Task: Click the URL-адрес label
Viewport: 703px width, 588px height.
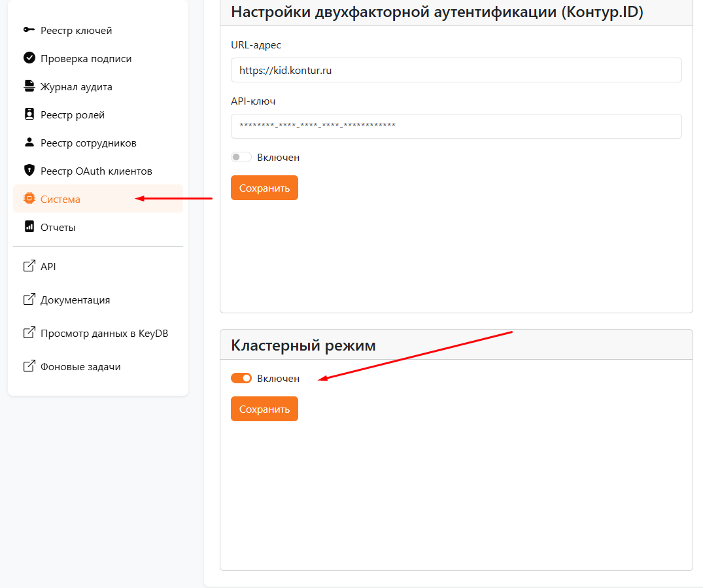Action: pos(256,45)
